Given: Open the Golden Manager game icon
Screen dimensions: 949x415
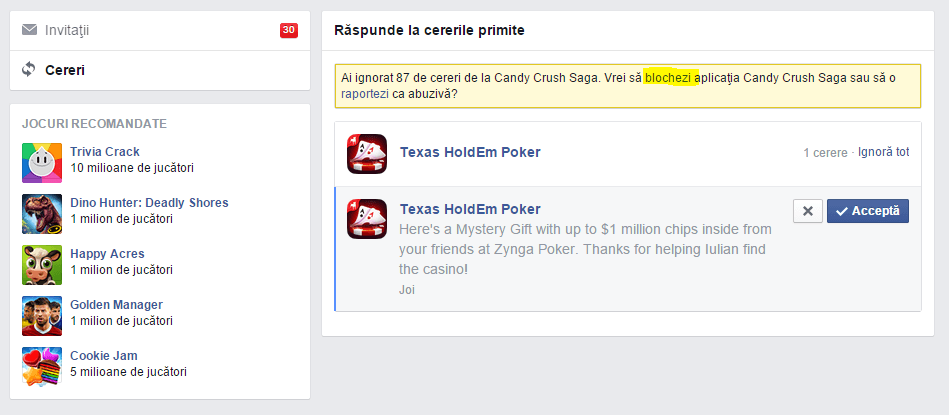Looking at the screenshot, I should (42, 315).
